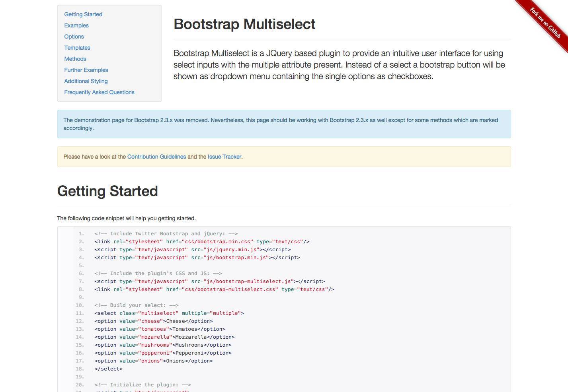Click the option line for Cheese
Image resolution: width=568 pixels, height=392 pixels.
(x=154, y=321)
